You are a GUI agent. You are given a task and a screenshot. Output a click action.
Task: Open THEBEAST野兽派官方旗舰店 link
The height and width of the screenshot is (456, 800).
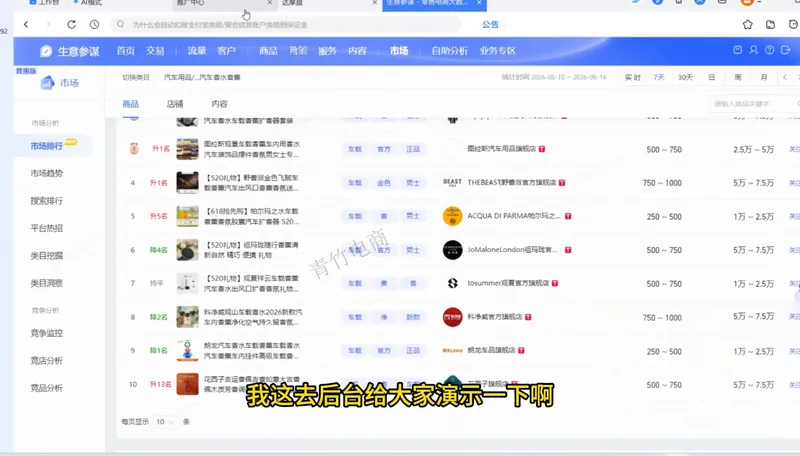coord(512,182)
